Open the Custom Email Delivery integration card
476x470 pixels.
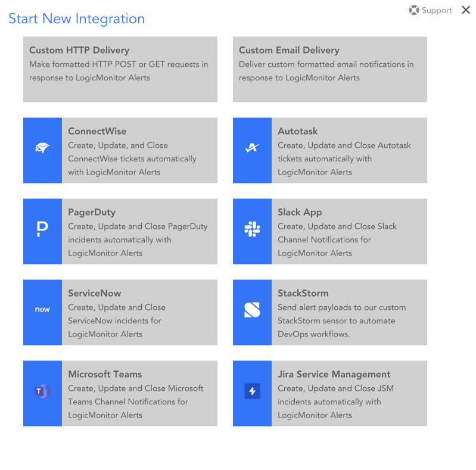point(329,69)
